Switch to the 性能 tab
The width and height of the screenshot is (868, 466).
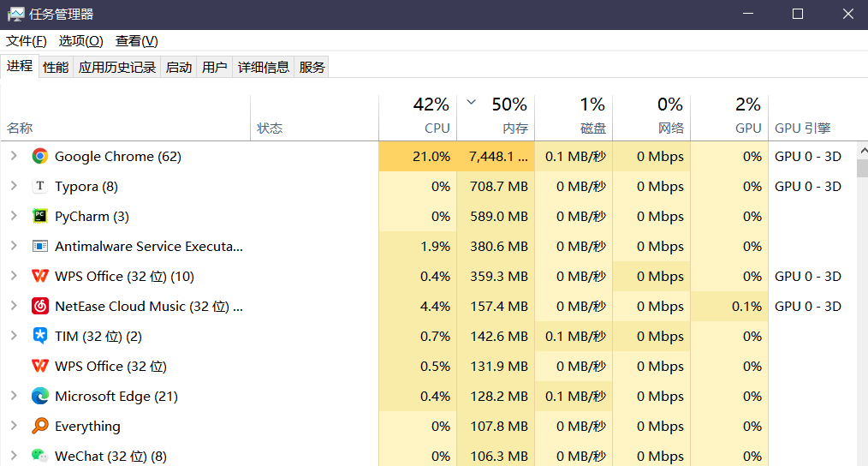[x=56, y=67]
